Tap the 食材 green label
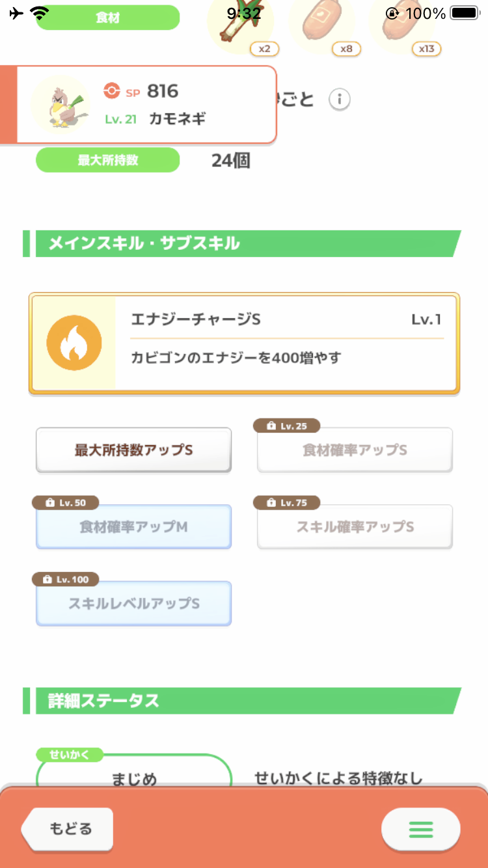The width and height of the screenshot is (488, 868). (x=107, y=18)
